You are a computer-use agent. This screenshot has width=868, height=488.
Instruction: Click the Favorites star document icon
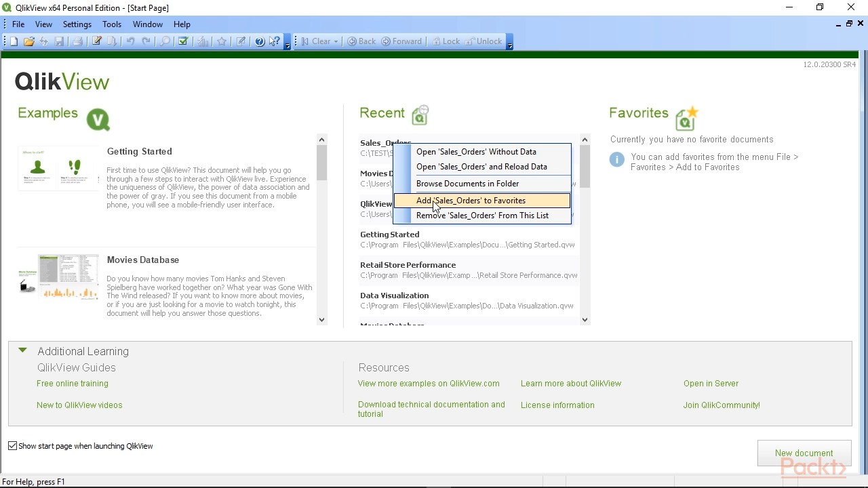(x=686, y=118)
